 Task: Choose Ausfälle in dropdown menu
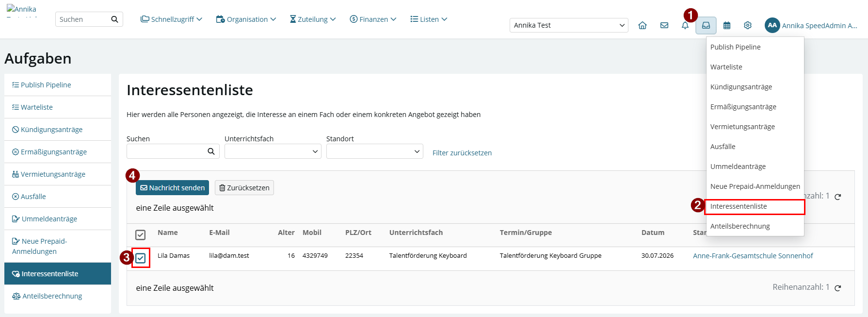tap(755, 147)
